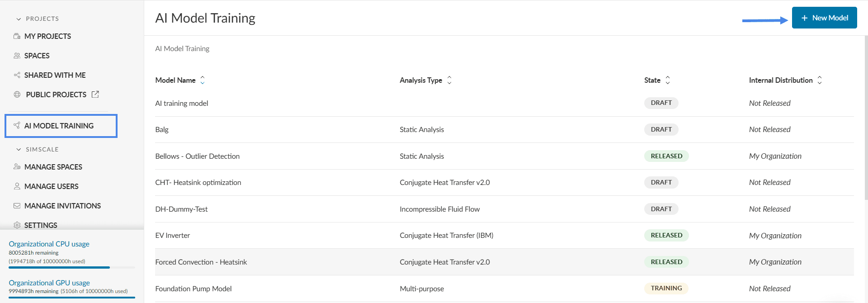Collapse the Projects sidebar section
The width and height of the screenshot is (868, 303).
tap(19, 19)
